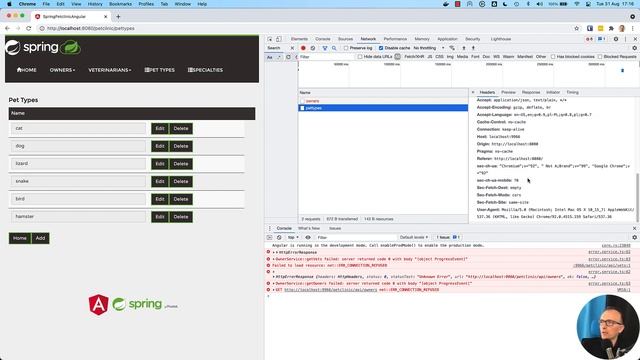The width and height of the screenshot is (640, 360).
Task: Click the network search magnifier icon
Action: (334, 48)
